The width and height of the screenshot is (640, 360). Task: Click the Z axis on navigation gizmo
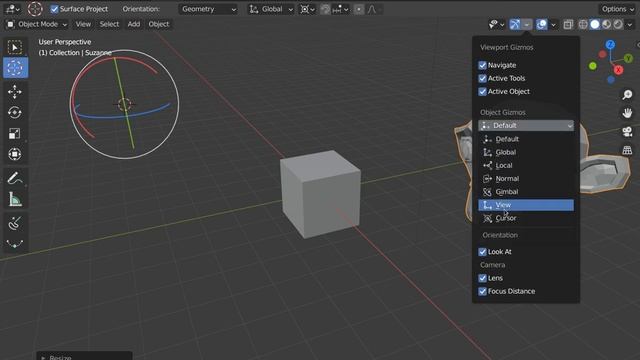coord(610,44)
